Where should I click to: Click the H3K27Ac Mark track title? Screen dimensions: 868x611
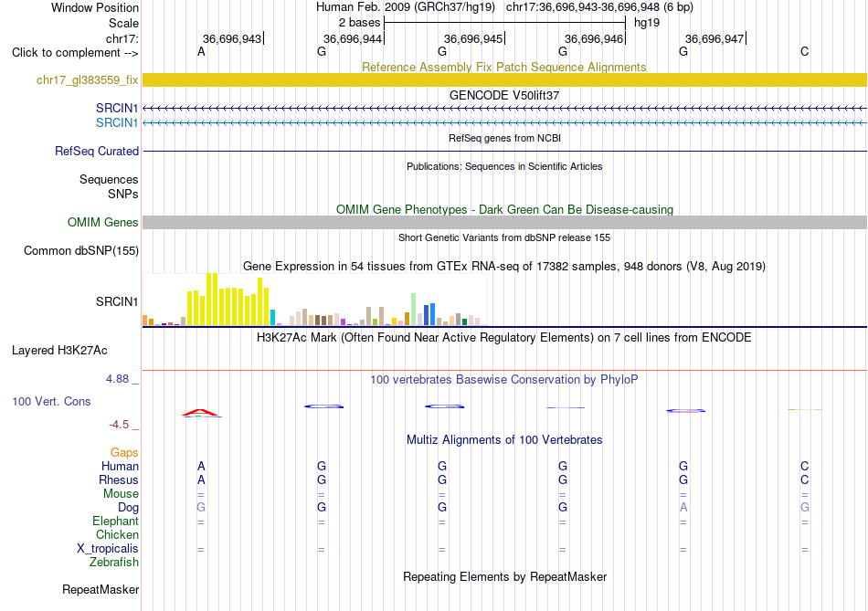click(x=504, y=338)
